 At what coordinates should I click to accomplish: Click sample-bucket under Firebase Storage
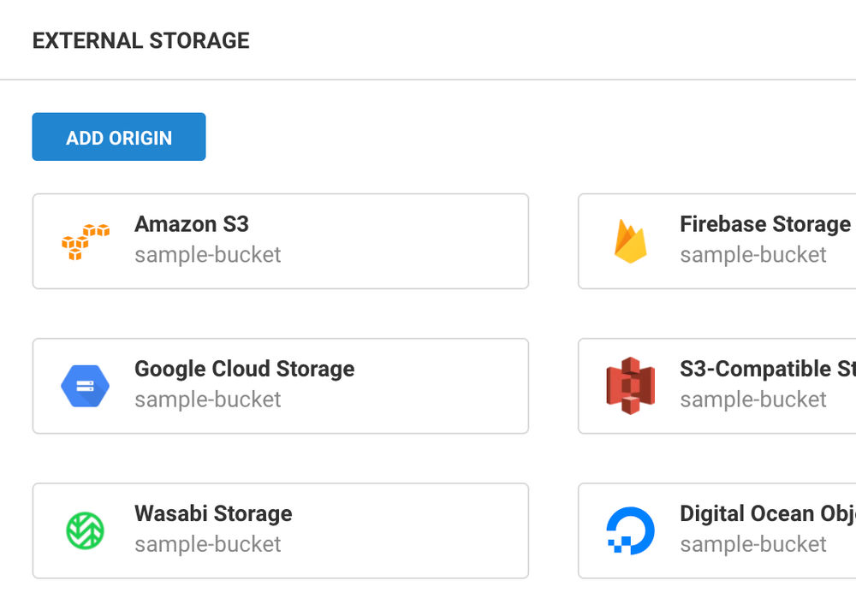[752, 255]
